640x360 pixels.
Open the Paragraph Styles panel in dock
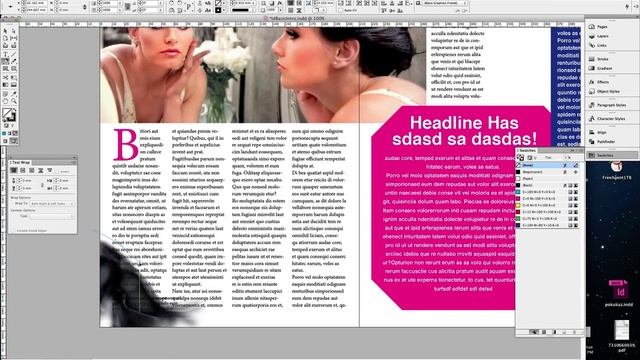click(x=611, y=105)
